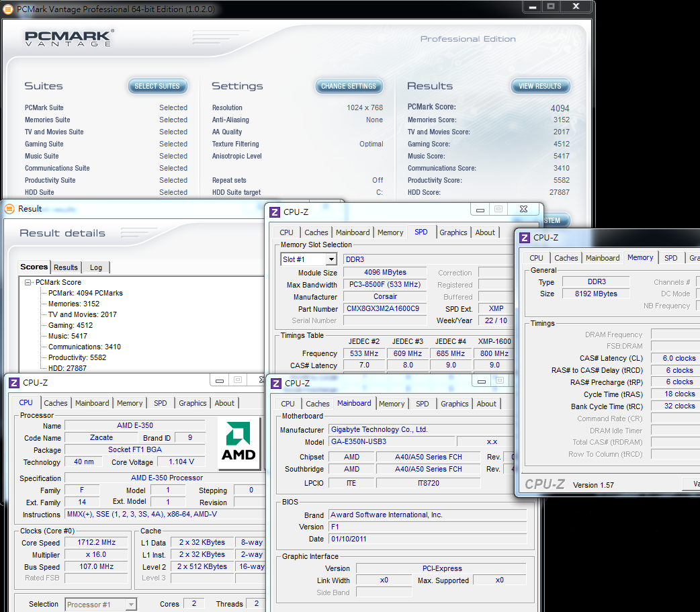Click the HDD Score 27887 result

pos(560,192)
